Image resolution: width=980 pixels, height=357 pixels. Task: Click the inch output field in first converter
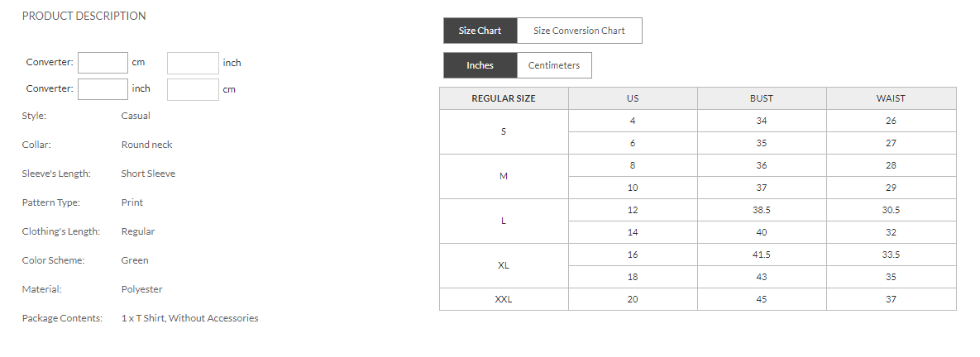tap(193, 63)
